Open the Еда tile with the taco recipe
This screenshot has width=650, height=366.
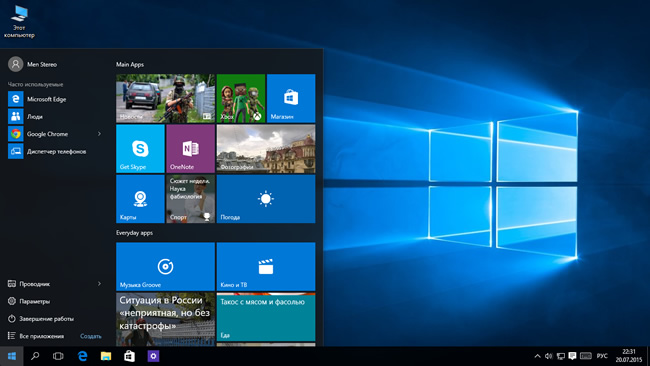(x=266, y=317)
